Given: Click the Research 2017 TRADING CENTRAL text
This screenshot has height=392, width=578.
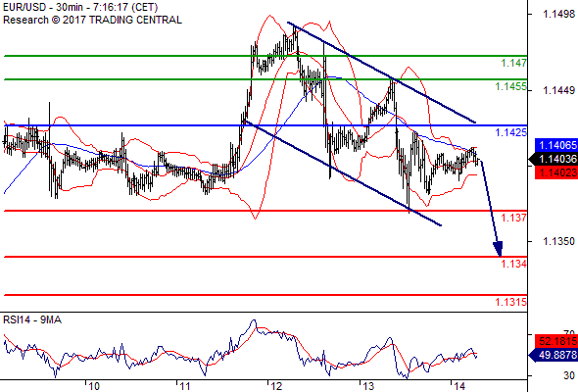Looking at the screenshot, I should [x=92, y=20].
